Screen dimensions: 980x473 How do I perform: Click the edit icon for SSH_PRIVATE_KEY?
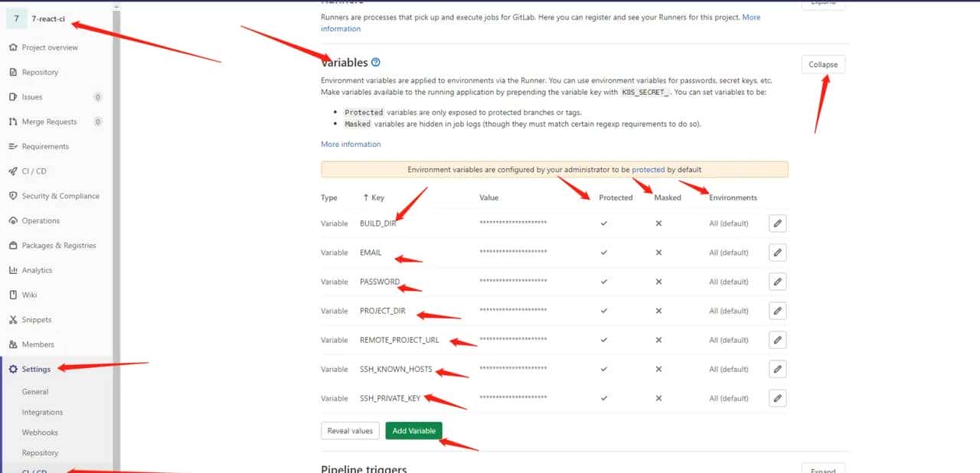[x=777, y=398]
